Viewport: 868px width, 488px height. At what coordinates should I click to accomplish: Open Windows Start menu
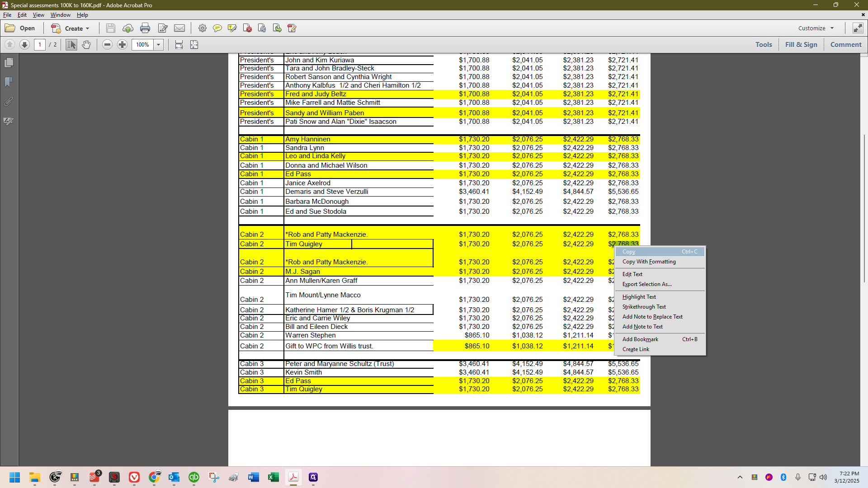14,477
